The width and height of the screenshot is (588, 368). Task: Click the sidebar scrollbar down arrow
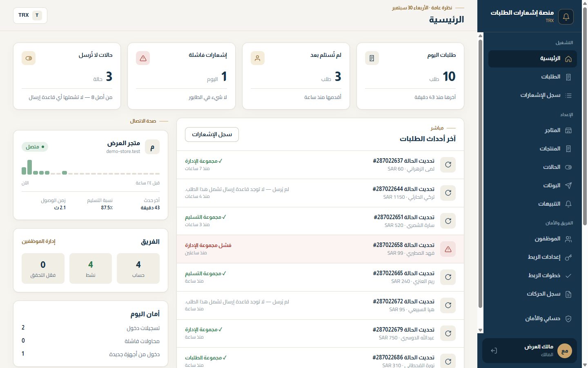480,330
